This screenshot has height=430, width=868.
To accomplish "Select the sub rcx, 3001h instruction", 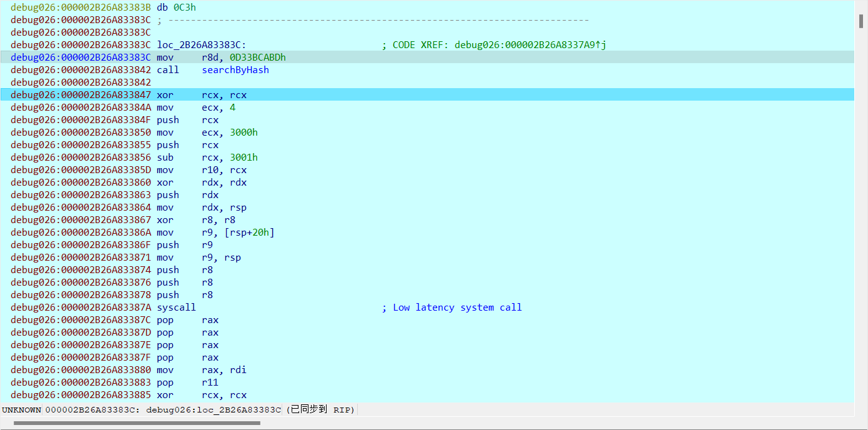I will (207, 157).
